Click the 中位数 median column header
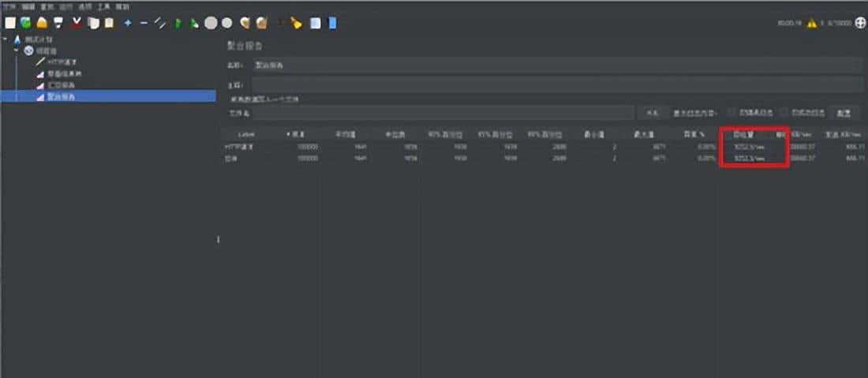868x378 pixels. (x=395, y=134)
